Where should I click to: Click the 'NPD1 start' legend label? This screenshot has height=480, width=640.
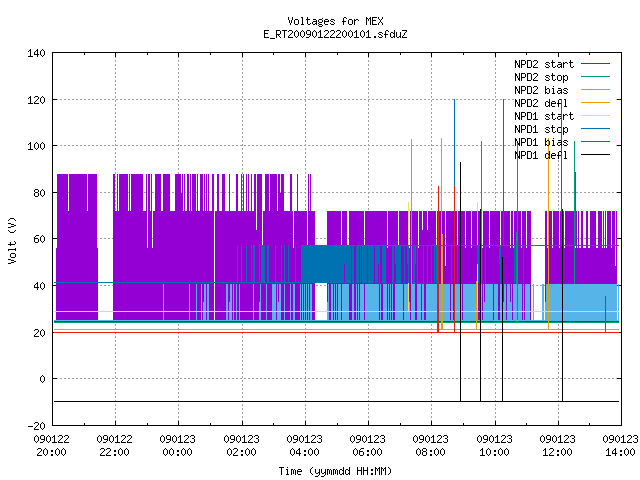(x=544, y=116)
